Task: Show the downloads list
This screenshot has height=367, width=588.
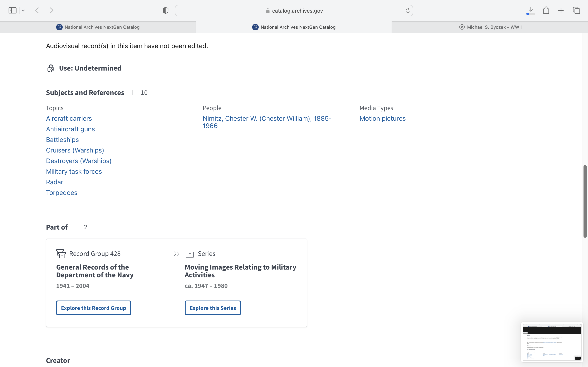Action: tap(531, 10)
